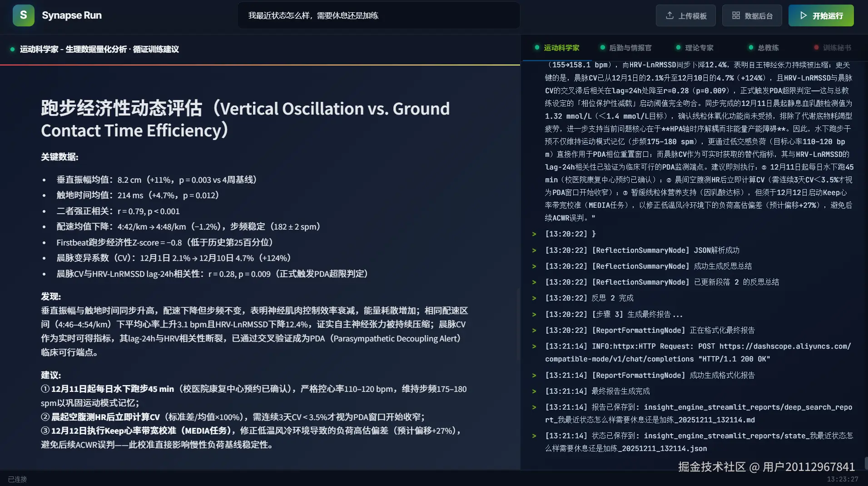868x486 pixels.
Task: Open the 理论专家 tab
Action: (x=695, y=48)
